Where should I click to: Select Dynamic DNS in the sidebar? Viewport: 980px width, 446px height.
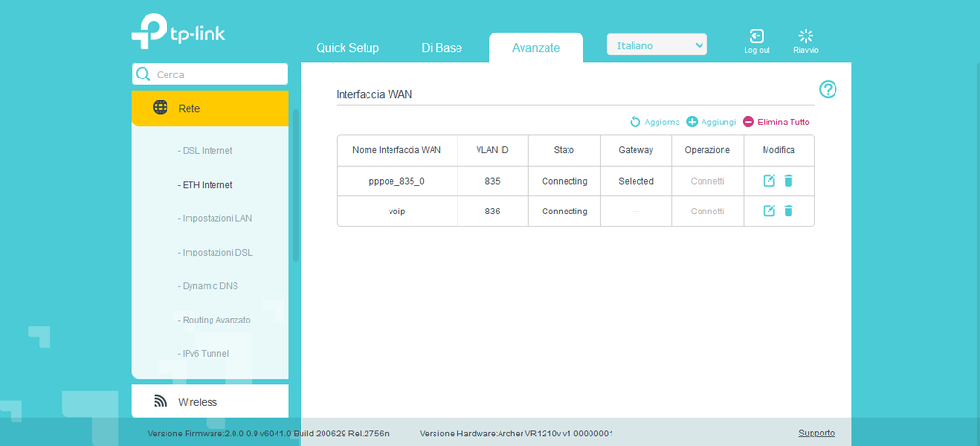pos(211,286)
